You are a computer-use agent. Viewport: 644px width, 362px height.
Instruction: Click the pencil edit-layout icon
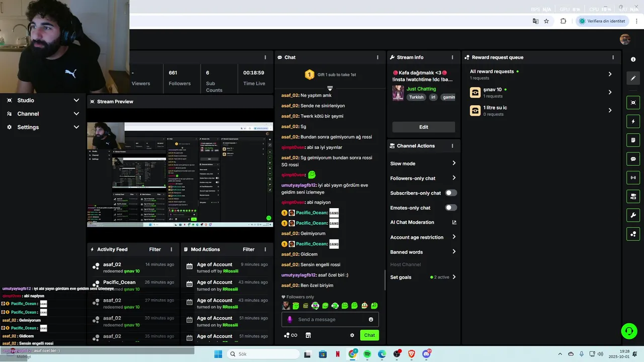tap(633, 78)
